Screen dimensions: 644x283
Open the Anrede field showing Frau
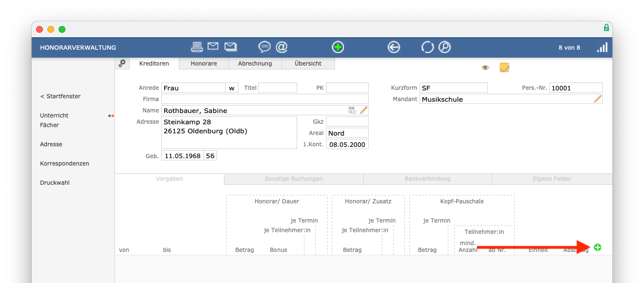coord(193,88)
